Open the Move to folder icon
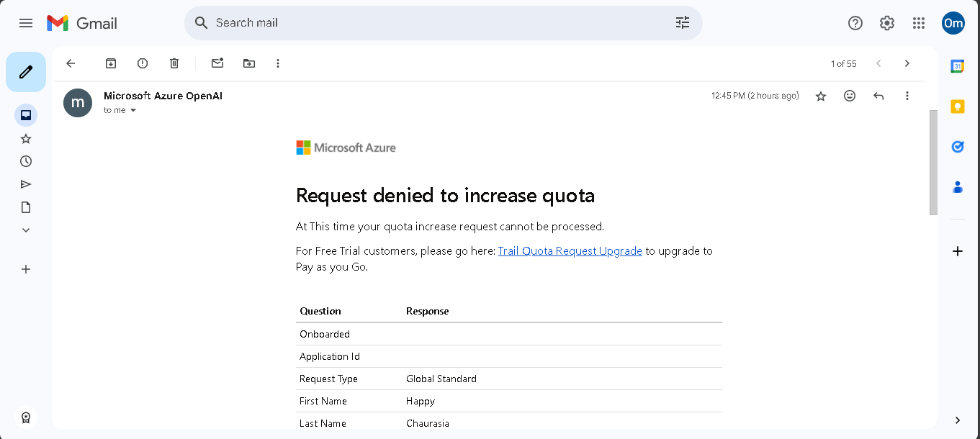 (249, 63)
